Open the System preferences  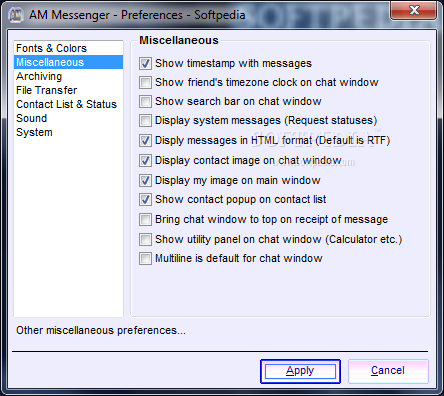pyautogui.click(x=68, y=132)
